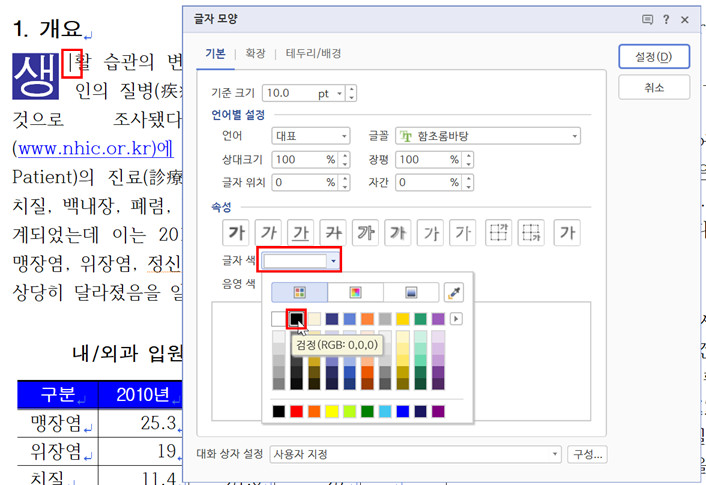
Task: Toggle bold (진하게) text attribute
Action: [x=238, y=233]
